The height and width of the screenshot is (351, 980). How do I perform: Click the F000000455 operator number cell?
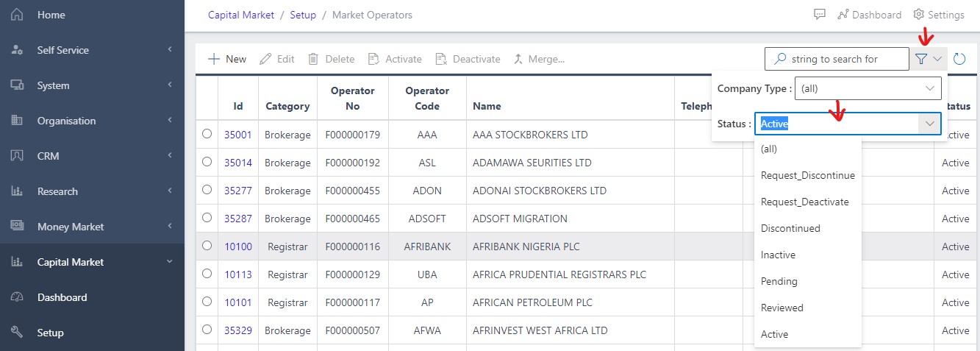(353, 191)
